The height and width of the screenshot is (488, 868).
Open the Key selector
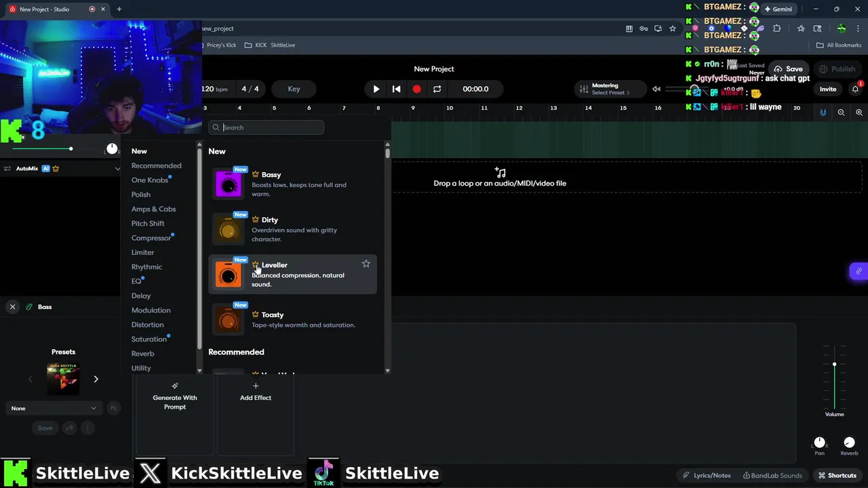pos(294,89)
